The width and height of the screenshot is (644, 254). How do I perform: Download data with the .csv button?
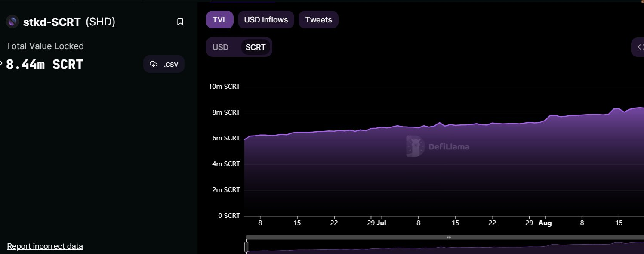tap(164, 64)
